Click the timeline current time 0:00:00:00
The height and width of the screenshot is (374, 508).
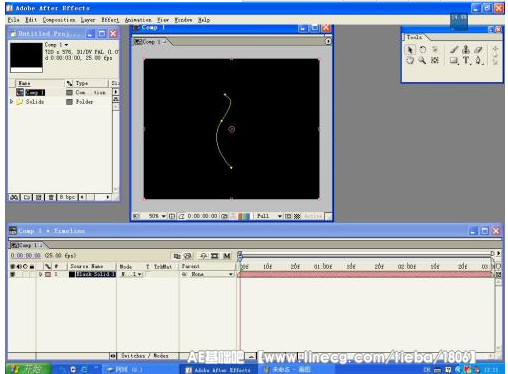coord(25,256)
